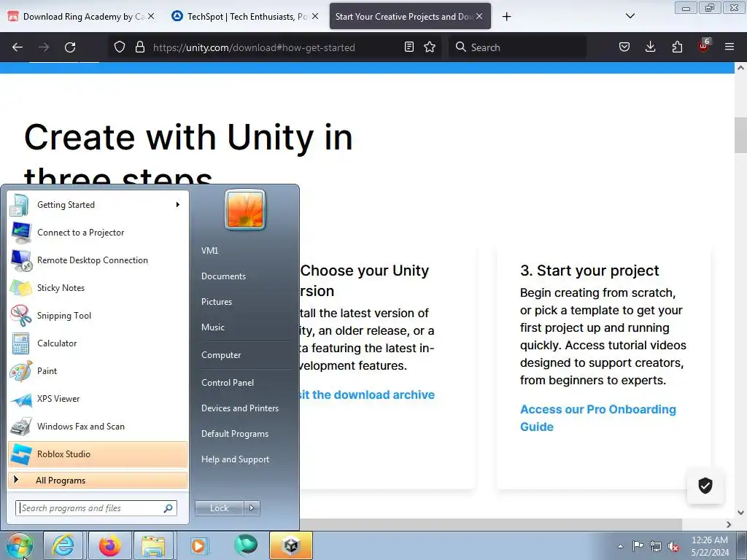Viewport: 747px width, 560px height.
Task: Open Control Panel
Action: tap(228, 382)
